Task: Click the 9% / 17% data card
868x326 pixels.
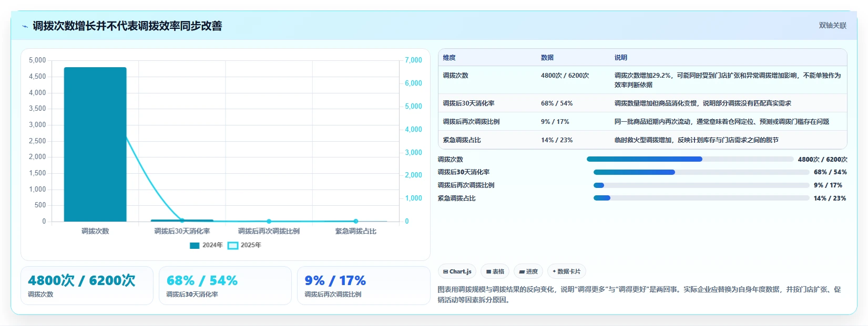Action: pyautogui.click(x=364, y=286)
